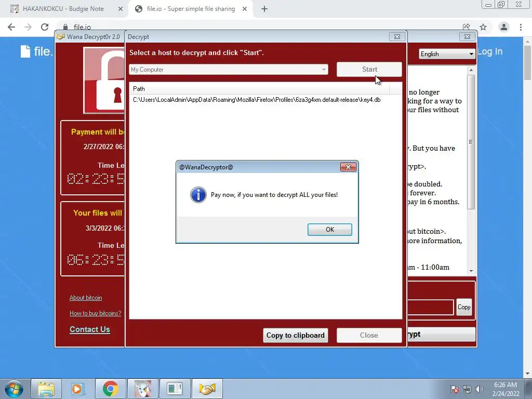Go forward in browser history
Image resolution: width=532 pixels, height=399 pixels.
point(28,27)
